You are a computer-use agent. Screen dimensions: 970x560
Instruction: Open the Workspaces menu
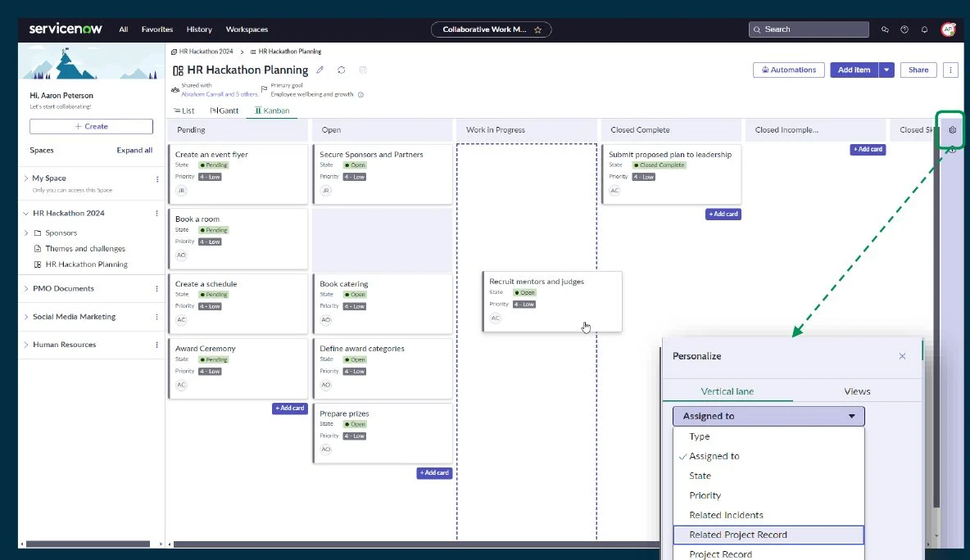click(247, 29)
